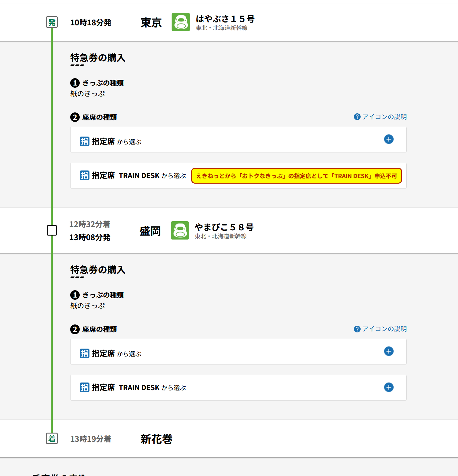458x476 pixels.
Task: Click the 発 departure marker beside Tokyo
Action: [52, 22]
